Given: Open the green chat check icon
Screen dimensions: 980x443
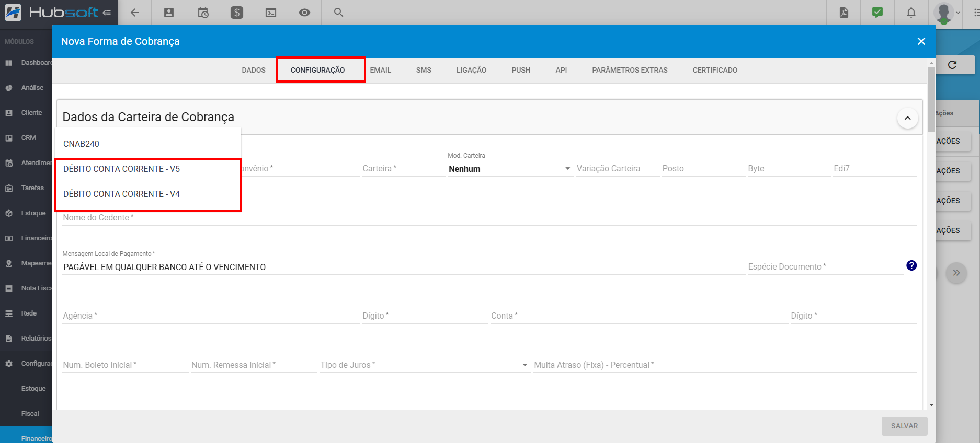Looking at the screenshot, I should tap(878, 13).
